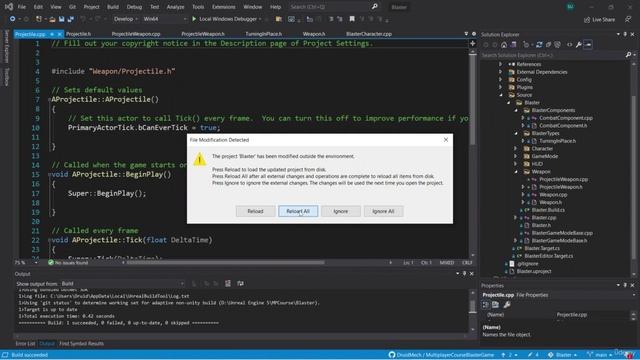Viewport: 640px width, 360px height.
Task: Open the Analyze menu
Action: (175, 7)
